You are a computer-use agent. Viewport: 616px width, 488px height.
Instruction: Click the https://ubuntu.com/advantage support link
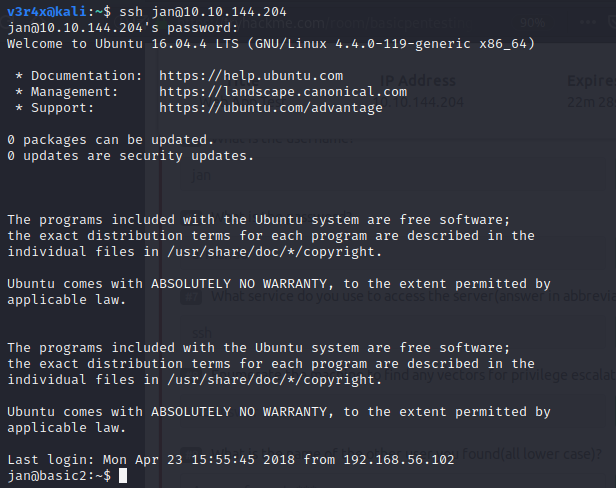click(271, 108)
